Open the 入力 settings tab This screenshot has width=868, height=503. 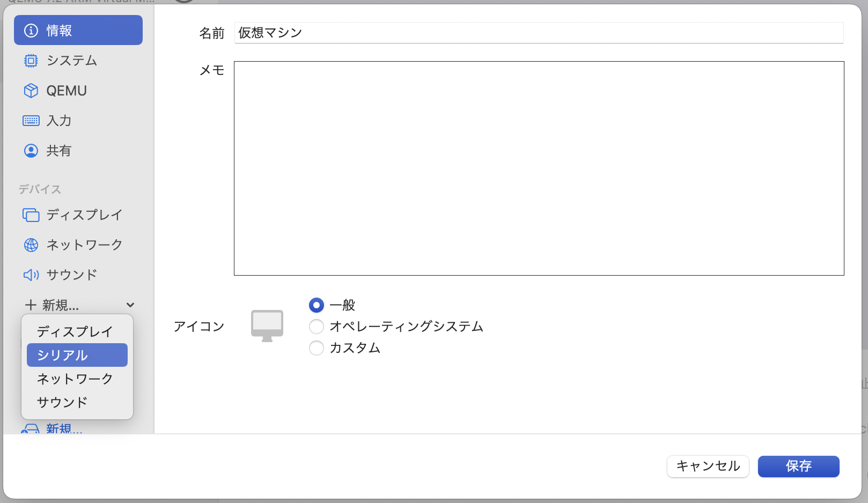(78, 121)
